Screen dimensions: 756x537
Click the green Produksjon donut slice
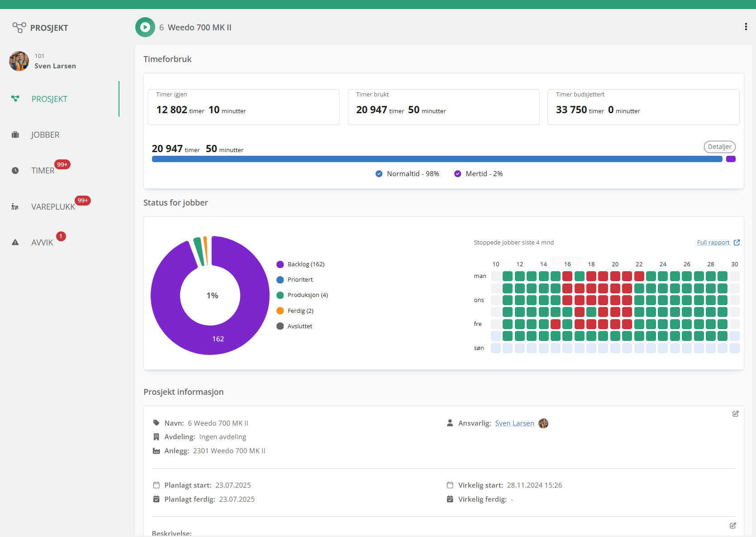[x=199, y=251]
